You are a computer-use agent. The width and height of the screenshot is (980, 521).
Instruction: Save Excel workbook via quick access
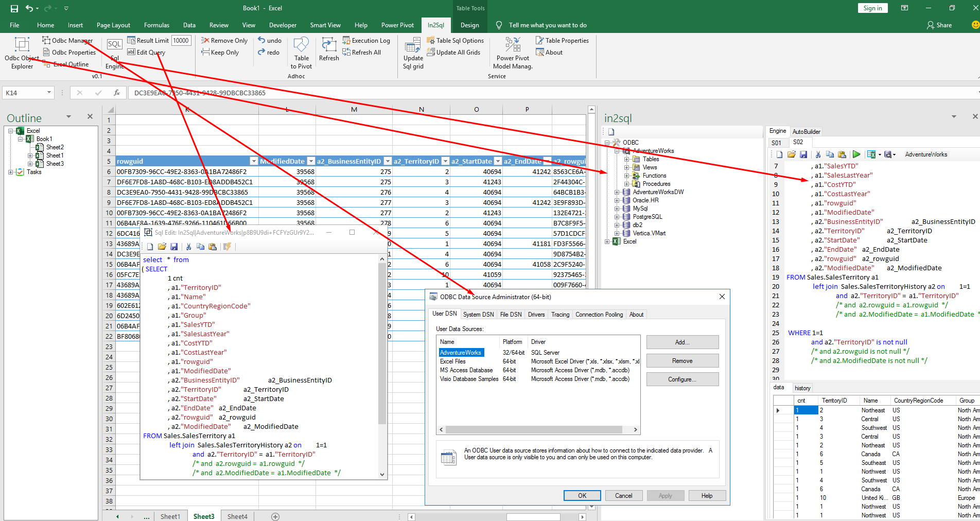(14, 8)
